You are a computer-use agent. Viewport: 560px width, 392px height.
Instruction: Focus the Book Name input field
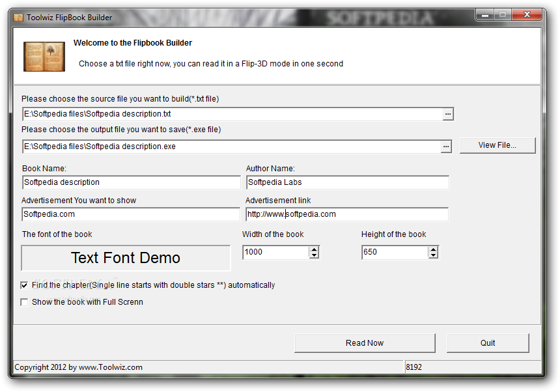[x=131, y=182]
